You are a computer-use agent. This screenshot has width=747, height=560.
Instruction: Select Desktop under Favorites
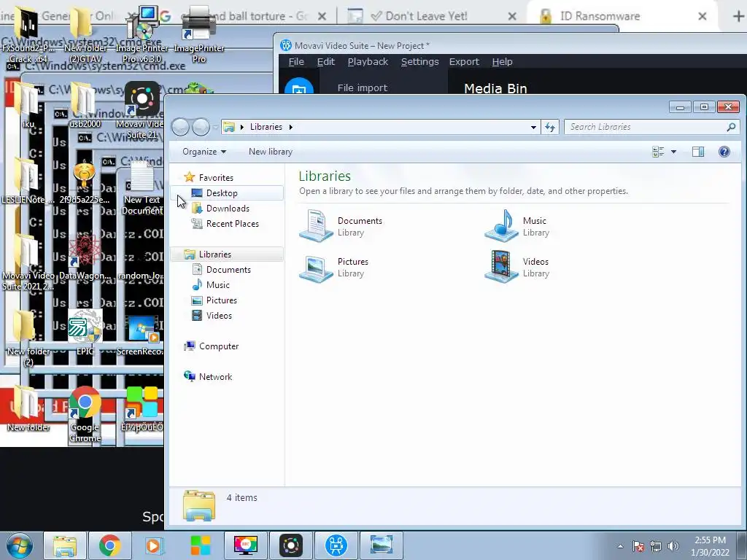point(222,192)
